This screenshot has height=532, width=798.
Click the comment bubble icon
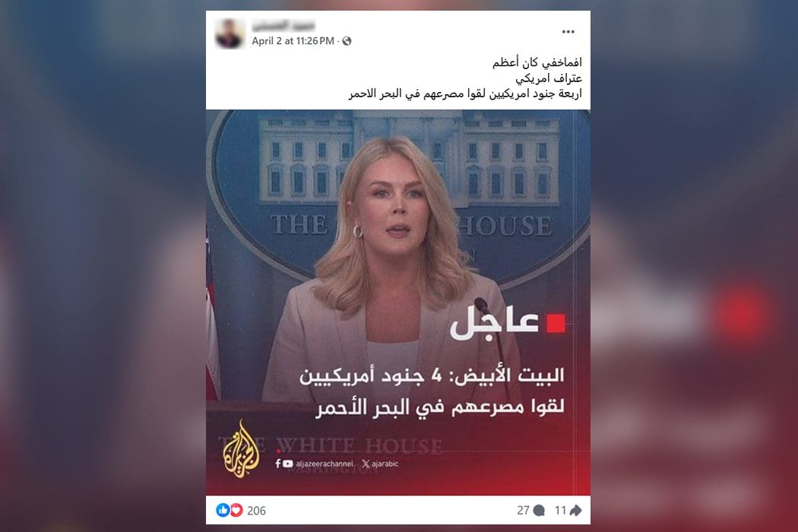[x=539, y=511]
